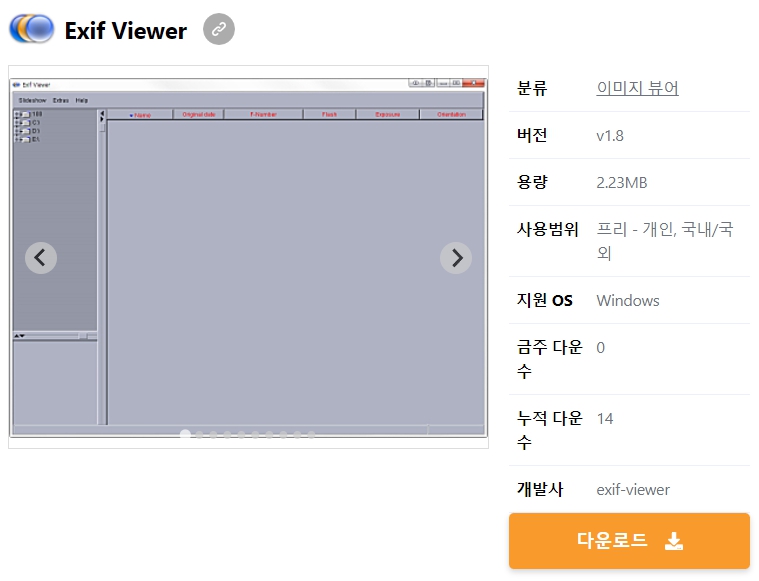Click the 금주 다운수 label
759x581 pixels.
pyautogui.click(x=549, y=359)
